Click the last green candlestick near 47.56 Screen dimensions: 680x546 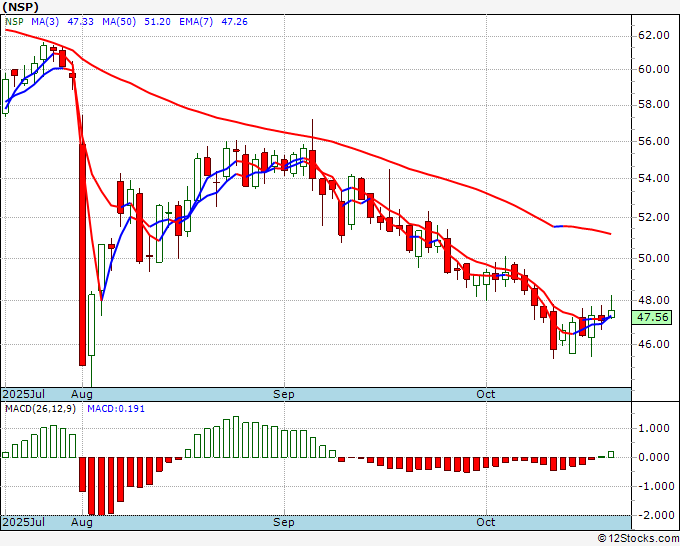point(611,314)
